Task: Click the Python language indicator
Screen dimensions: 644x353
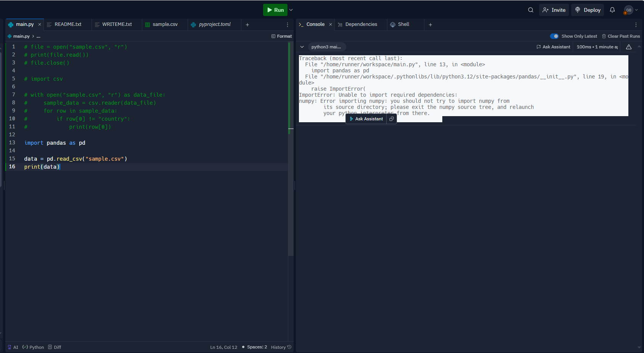Action: click(x=33, y=347)
